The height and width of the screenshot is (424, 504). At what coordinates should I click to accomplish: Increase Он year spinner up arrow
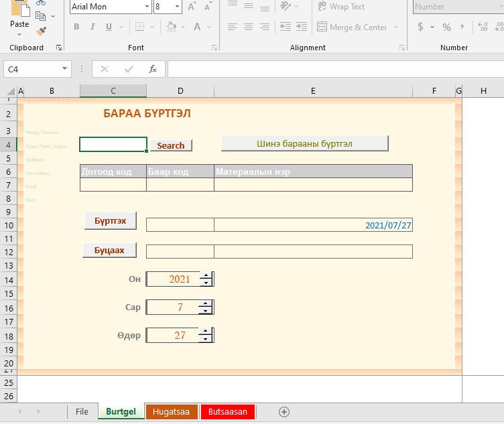[x=206, y=275]
